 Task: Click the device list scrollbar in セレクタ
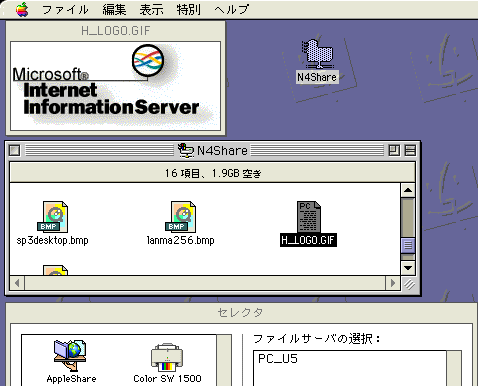(x=224, y=361)
